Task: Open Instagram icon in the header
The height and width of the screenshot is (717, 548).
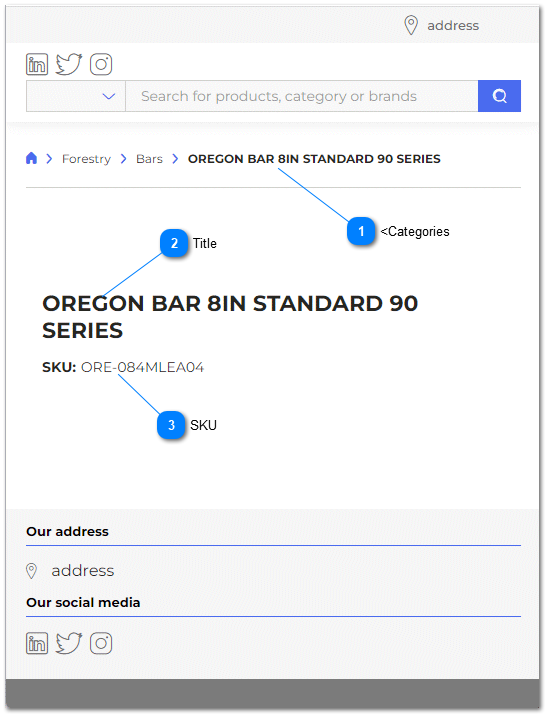Action: (101, 64)
